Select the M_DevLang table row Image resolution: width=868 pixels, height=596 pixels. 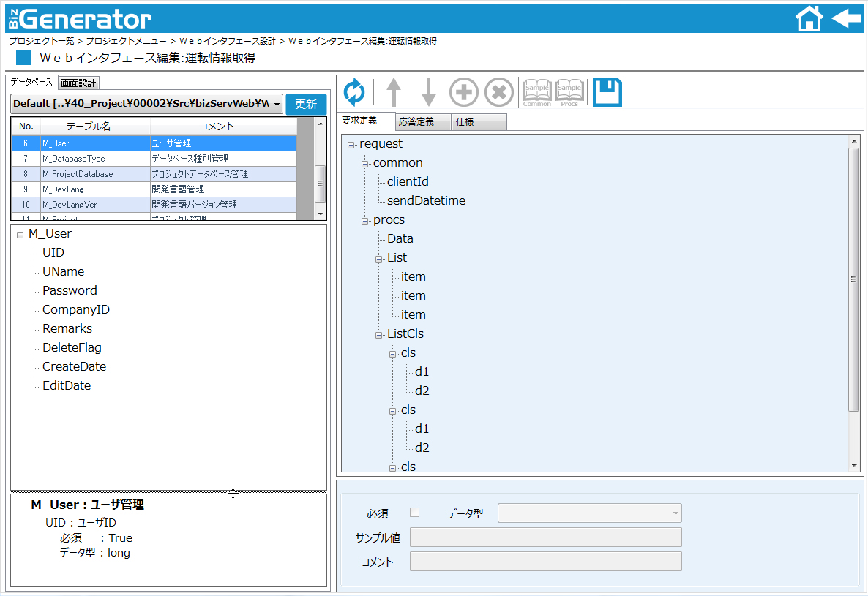tap(154, 189)
